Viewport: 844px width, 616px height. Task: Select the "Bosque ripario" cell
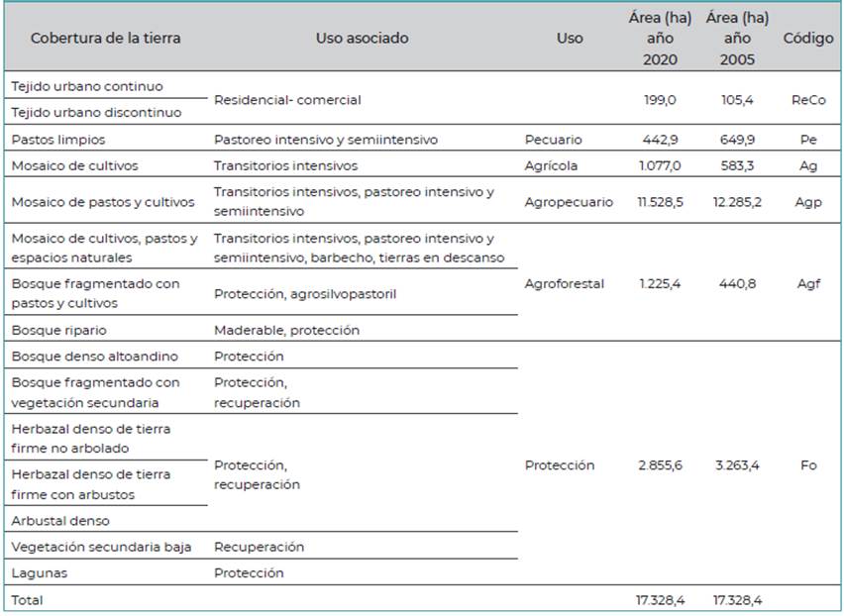coord(58,330)
